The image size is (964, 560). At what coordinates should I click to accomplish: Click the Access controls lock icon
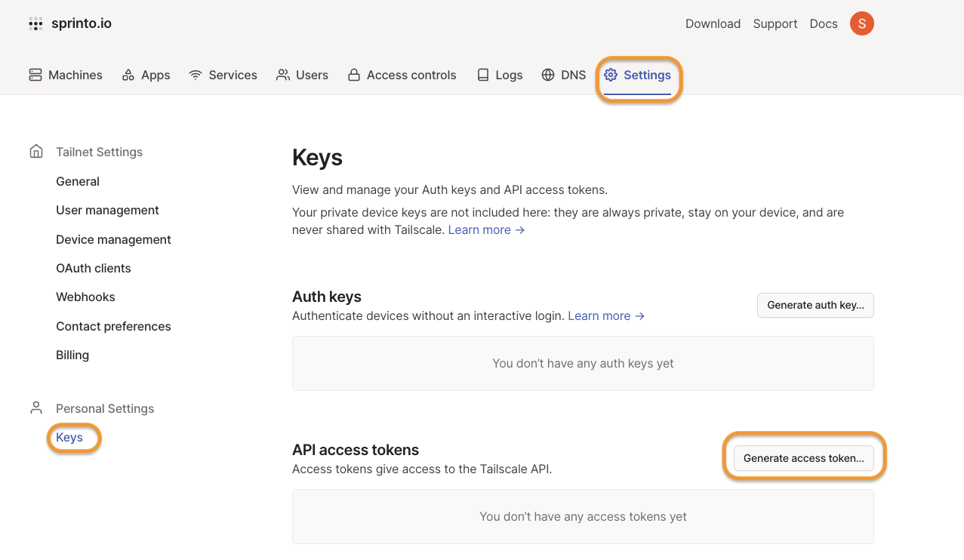(x=353, y=75)
